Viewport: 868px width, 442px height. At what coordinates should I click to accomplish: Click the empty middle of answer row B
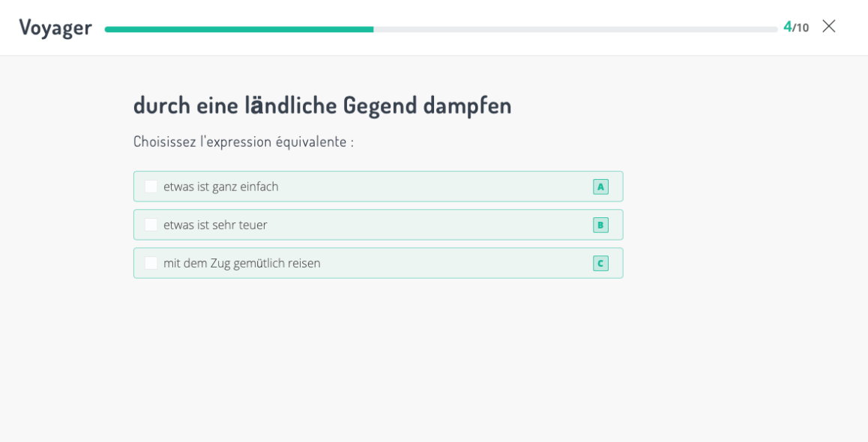coord(435,225)
